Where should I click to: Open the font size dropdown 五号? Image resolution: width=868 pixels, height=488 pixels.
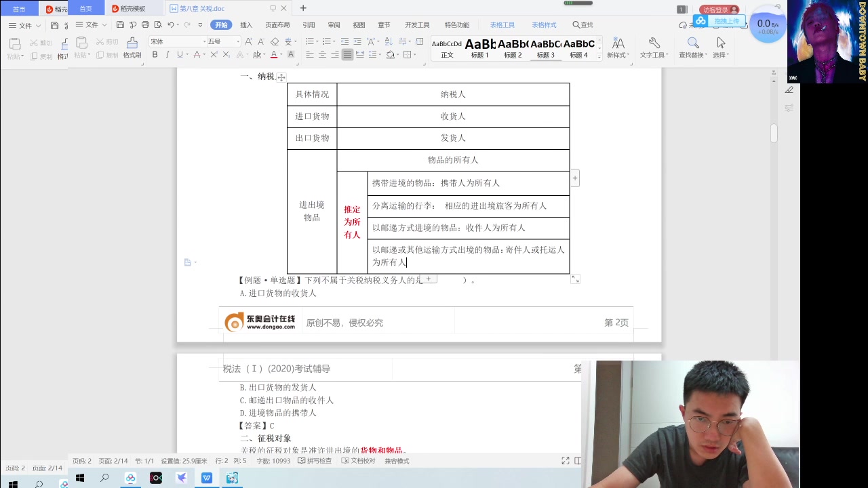pos(238,41)
